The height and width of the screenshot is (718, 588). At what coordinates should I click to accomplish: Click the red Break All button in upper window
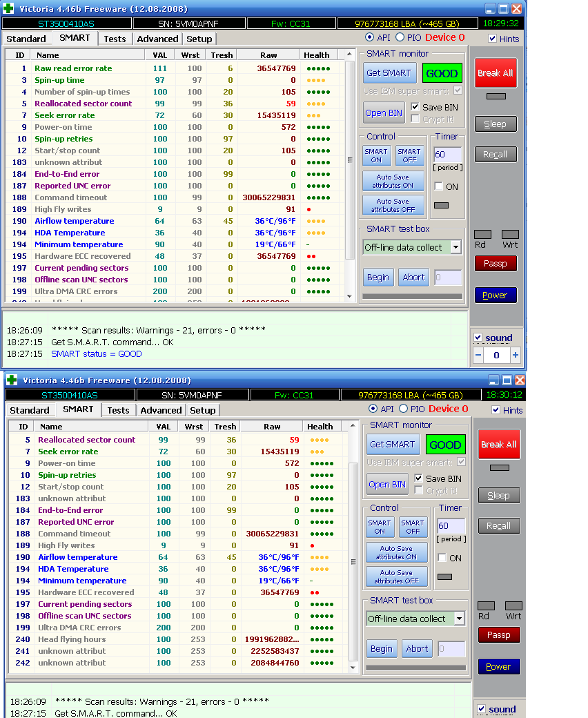pyautogui.click(x=495, y=72)
